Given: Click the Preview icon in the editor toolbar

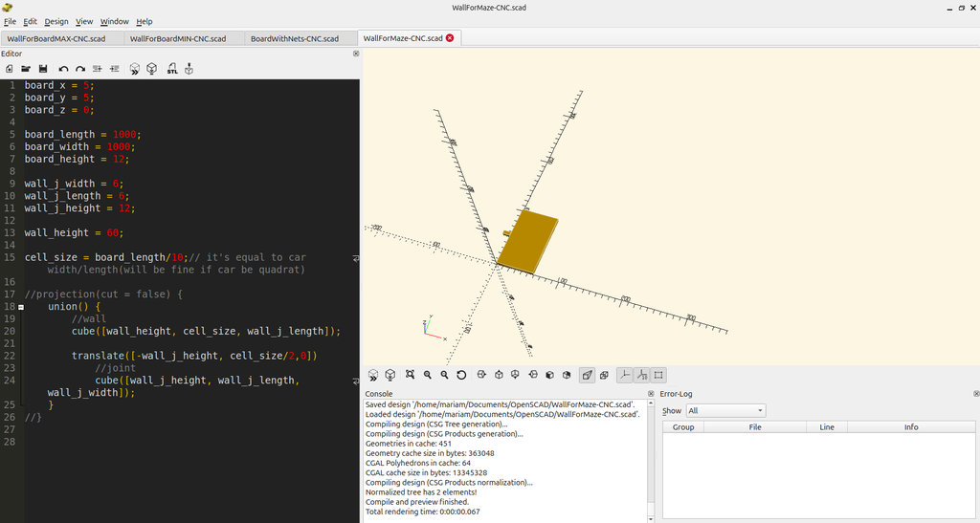Looking at the screenshot, I should pyautogui.click(x=134, y=69).
